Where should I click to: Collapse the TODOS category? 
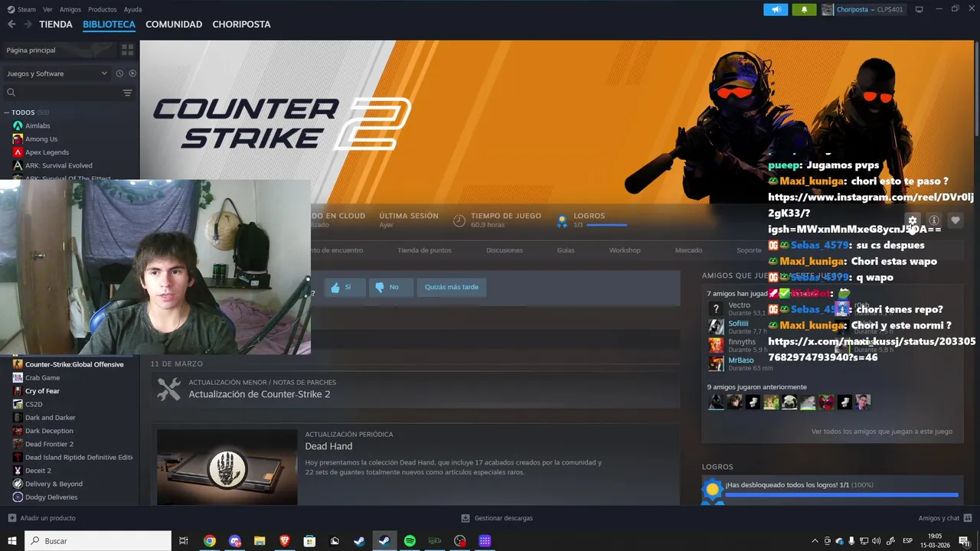click(7, 112)
